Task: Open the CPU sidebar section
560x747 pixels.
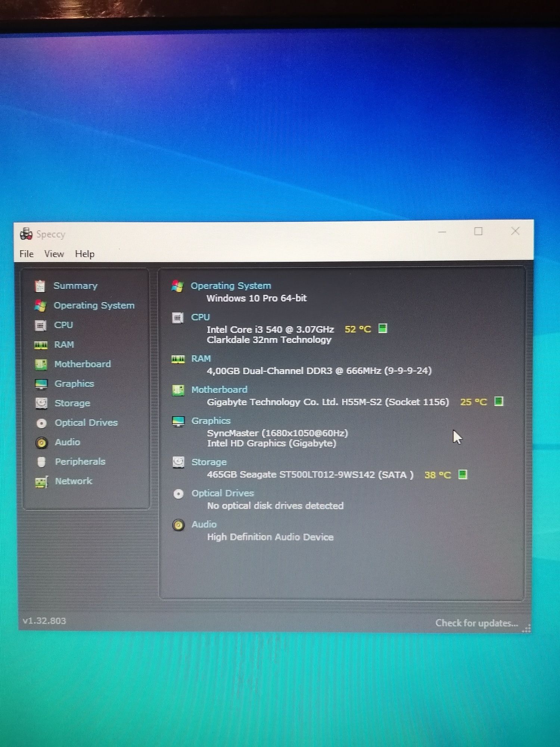Action: (x=63, y=325)
